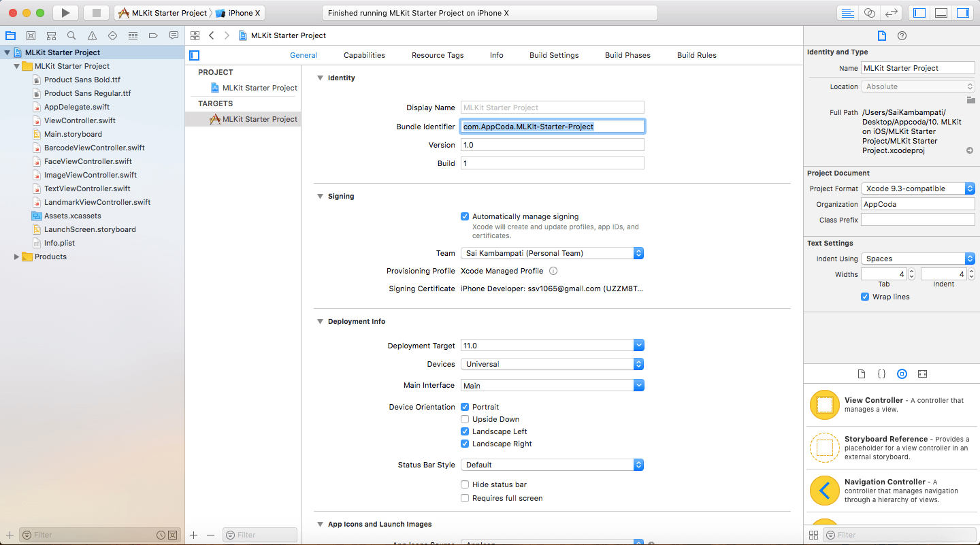
Task: Toggle the Upside Down orientation checkbox
Action: click(x=465, y=419)
